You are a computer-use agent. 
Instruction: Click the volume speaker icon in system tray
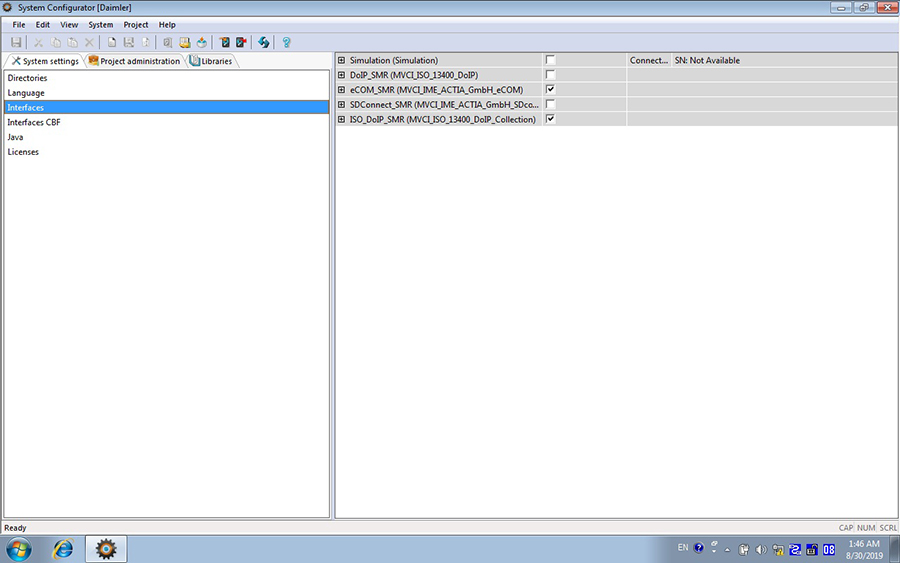click(761, 549)
